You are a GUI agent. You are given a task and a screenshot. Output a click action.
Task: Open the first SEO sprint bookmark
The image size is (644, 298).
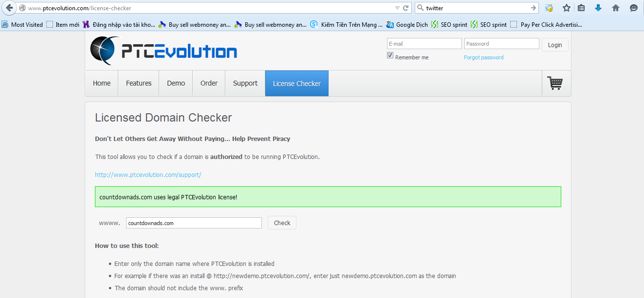(449, 24)
